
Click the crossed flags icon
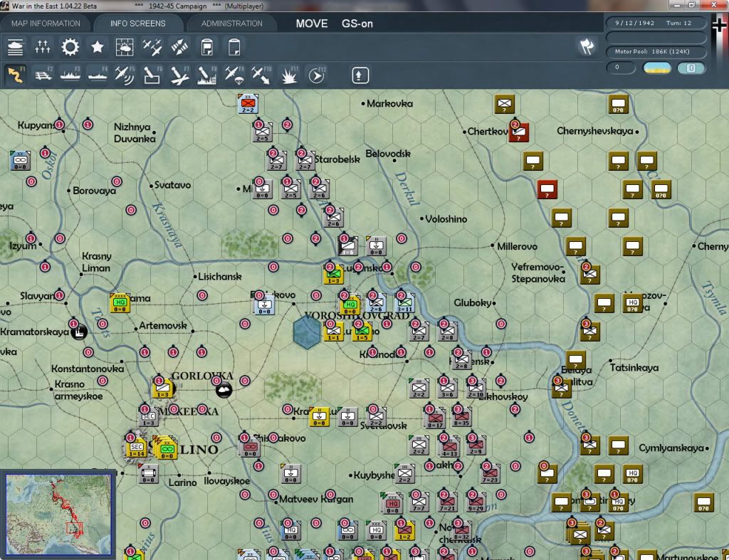pyautogui.click(x=587, y=46)
